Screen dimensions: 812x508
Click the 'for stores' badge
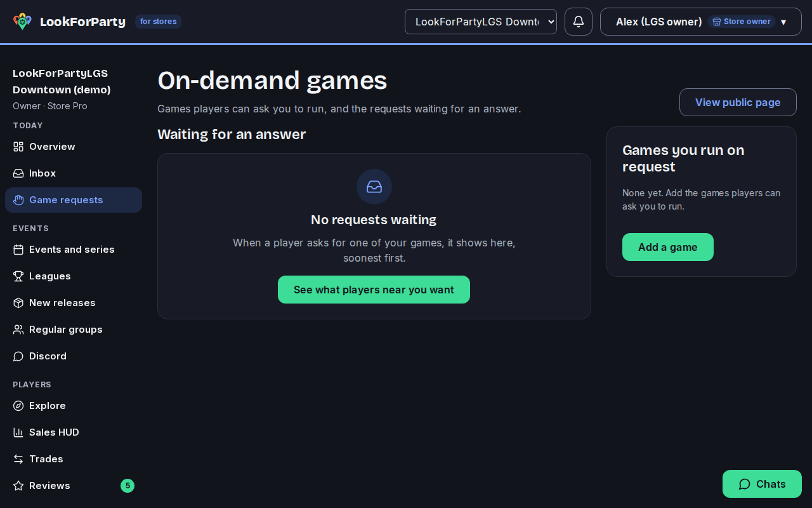[158, 22]
